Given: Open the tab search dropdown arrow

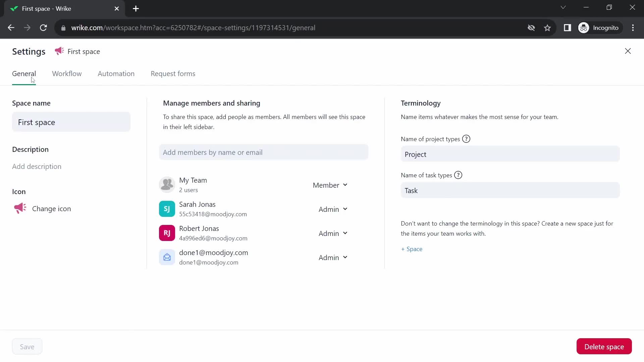Looking at the screenshot, I should (x=563, y=7).
